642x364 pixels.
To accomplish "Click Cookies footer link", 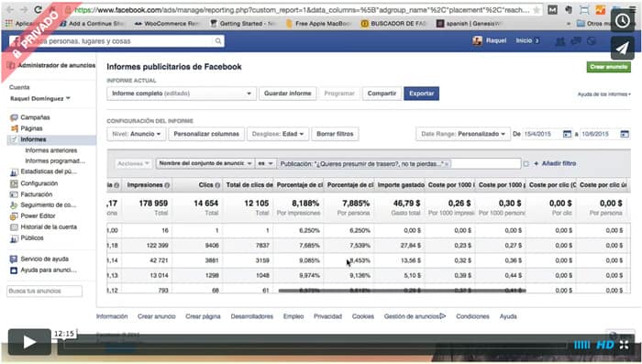I will 363,316.
